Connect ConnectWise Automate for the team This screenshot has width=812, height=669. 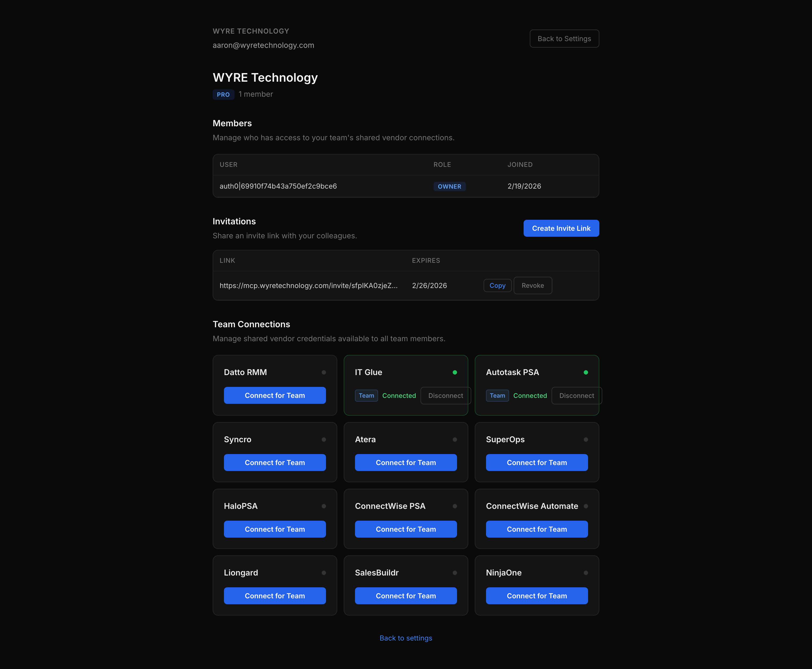[x=536, y=529]
